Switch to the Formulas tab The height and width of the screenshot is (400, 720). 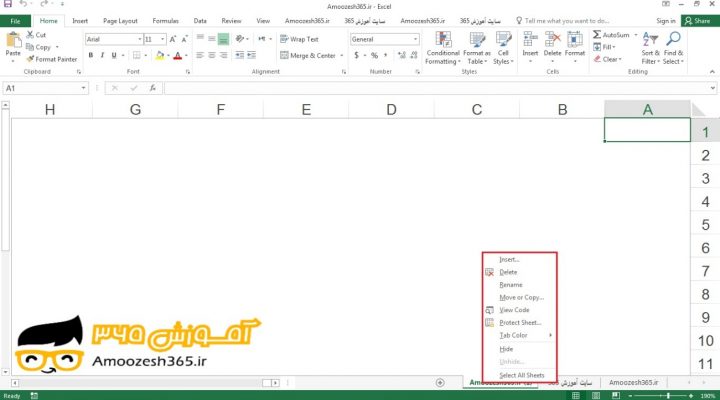165,21
